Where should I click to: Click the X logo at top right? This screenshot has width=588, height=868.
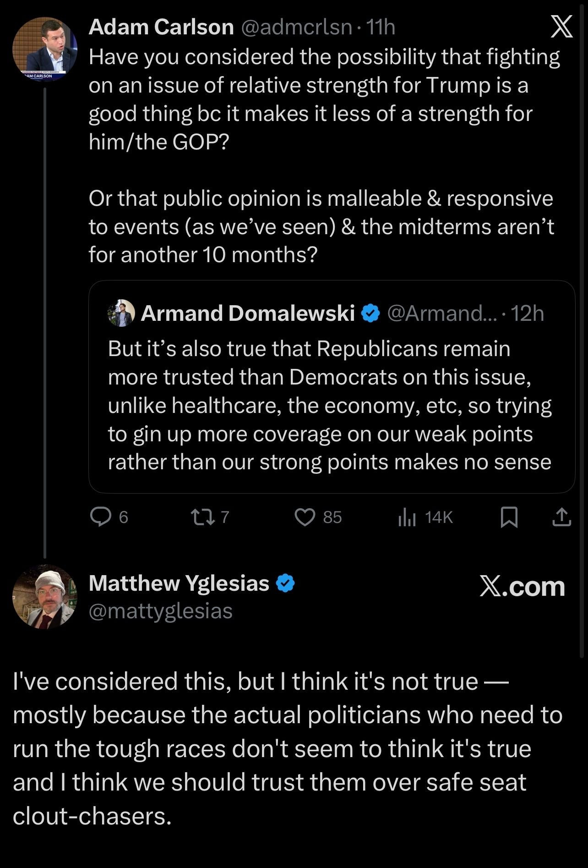561,27
